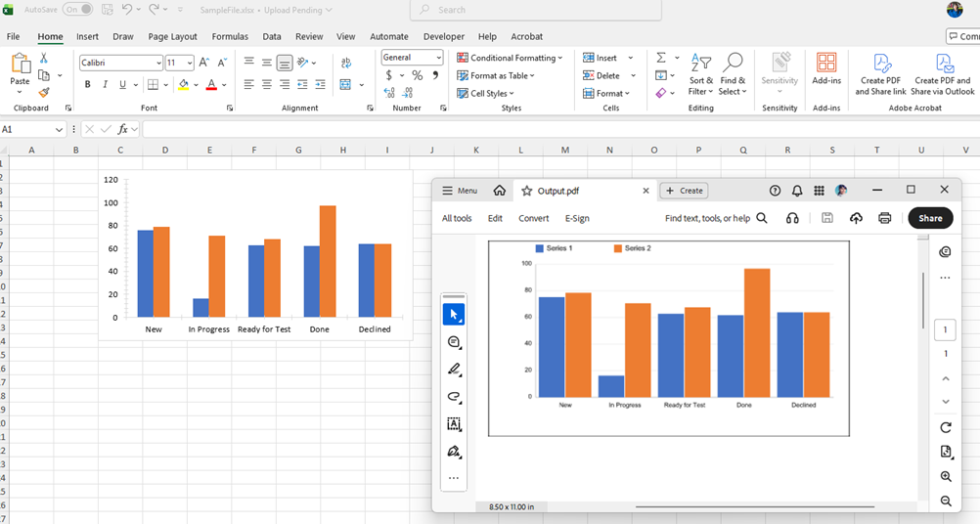Click the Percent Style icon
980x524 pixels.
418,75
